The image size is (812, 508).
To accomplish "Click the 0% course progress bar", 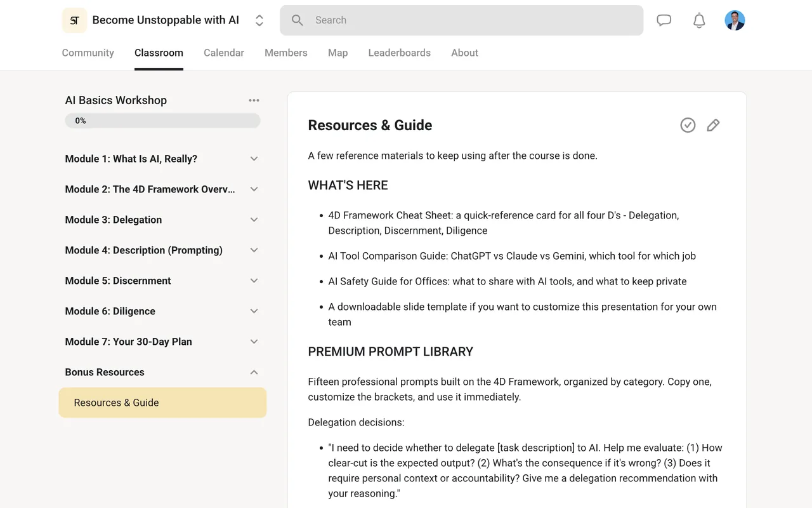I will (162, 121).
